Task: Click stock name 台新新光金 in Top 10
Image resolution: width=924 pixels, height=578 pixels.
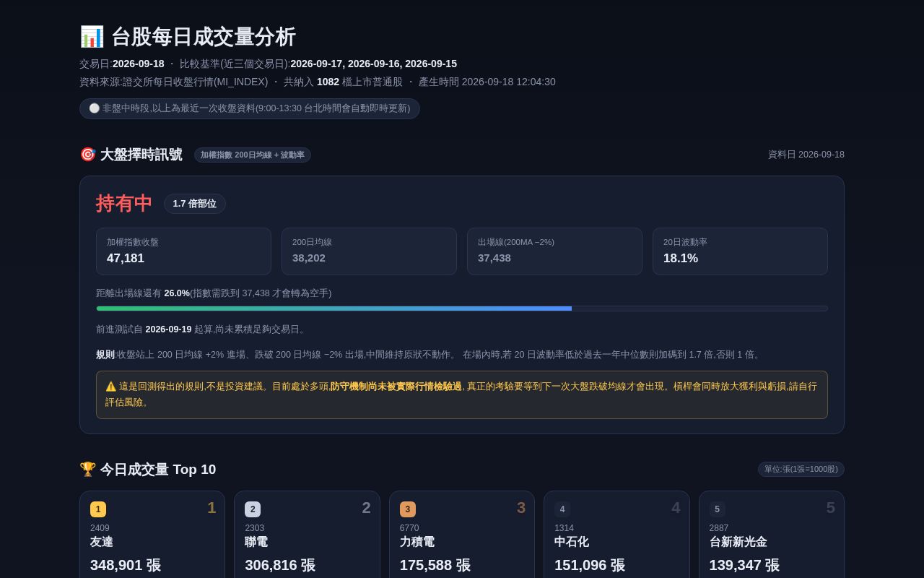Action: [x=738, y=542]
